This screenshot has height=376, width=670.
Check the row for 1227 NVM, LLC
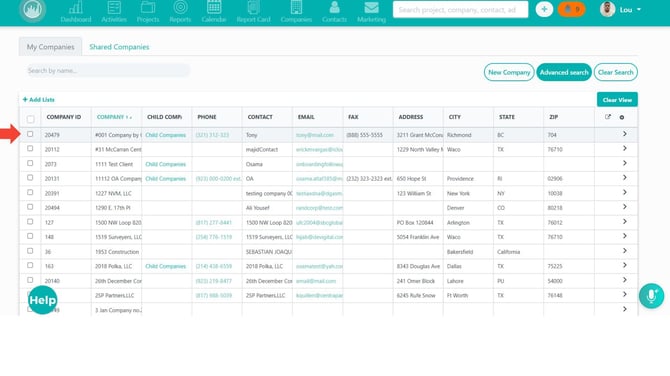pos(30,192)
